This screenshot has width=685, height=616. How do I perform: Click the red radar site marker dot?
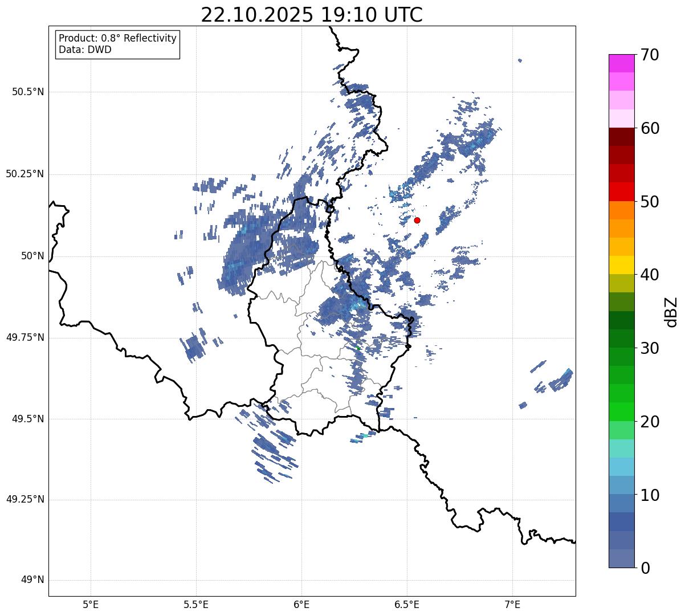click(417, 220)
